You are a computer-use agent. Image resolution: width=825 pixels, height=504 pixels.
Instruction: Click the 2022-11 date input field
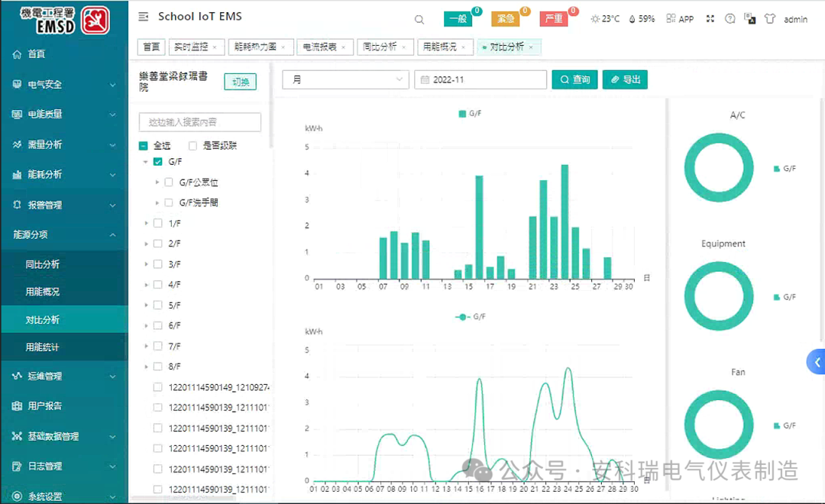pyautogui.click(x=480, y=79)
